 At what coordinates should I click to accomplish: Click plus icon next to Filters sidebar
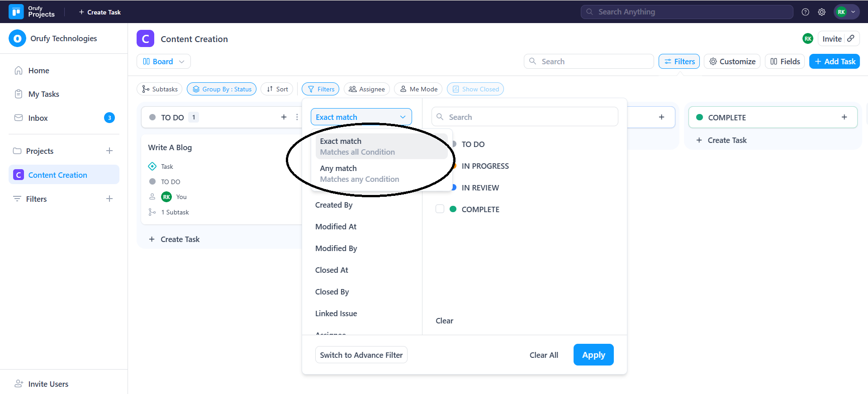109,199
